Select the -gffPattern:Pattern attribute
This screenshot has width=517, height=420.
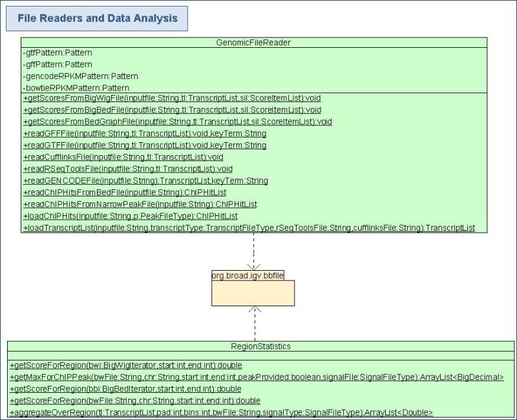(58, 65)
